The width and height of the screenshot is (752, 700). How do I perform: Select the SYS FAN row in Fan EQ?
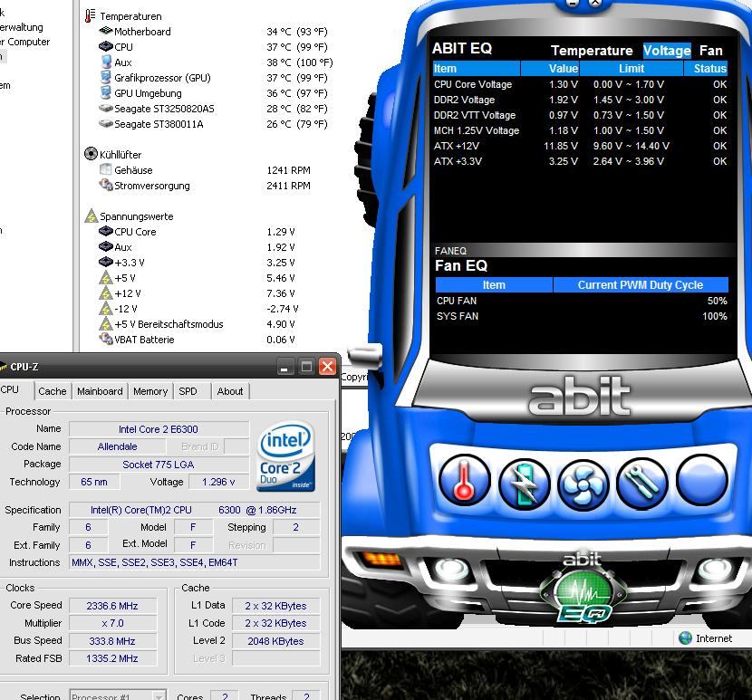click(582, 316)
